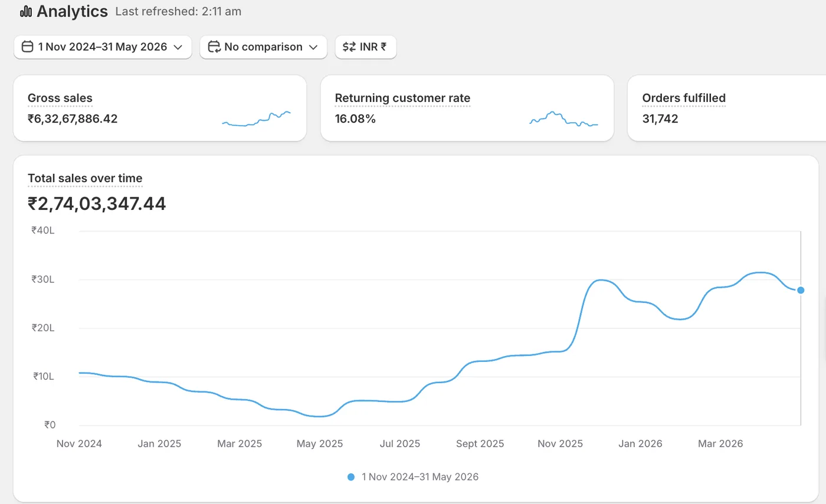This screenshot has width=826, height=504.
Task: Click the ₹20L y-axis label
Action: [43, 328]
